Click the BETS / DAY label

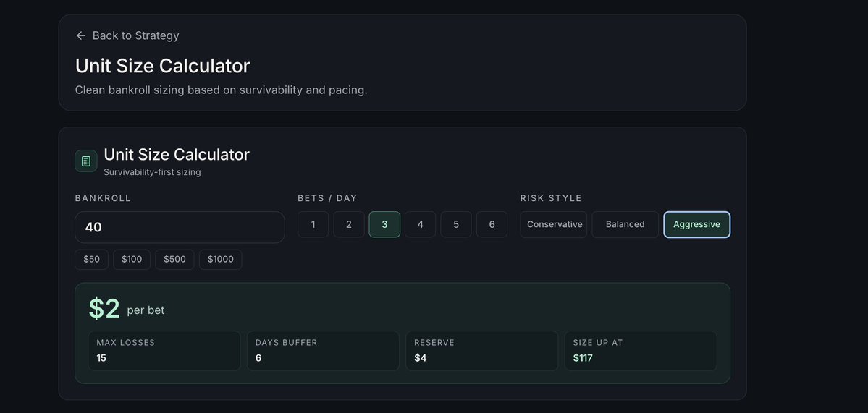tap(327, 198)
